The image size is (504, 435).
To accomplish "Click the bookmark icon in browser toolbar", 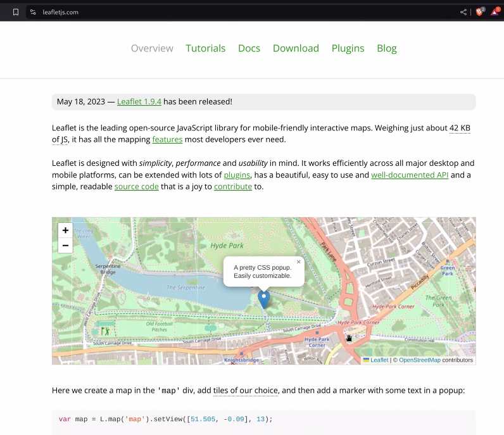I will coord(16,12).
